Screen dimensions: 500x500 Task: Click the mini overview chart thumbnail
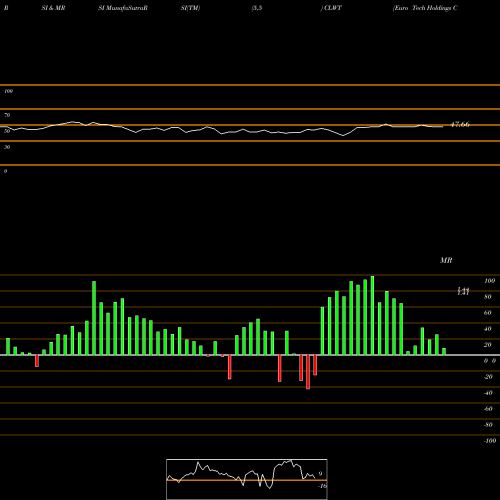[x=247, y=479]
